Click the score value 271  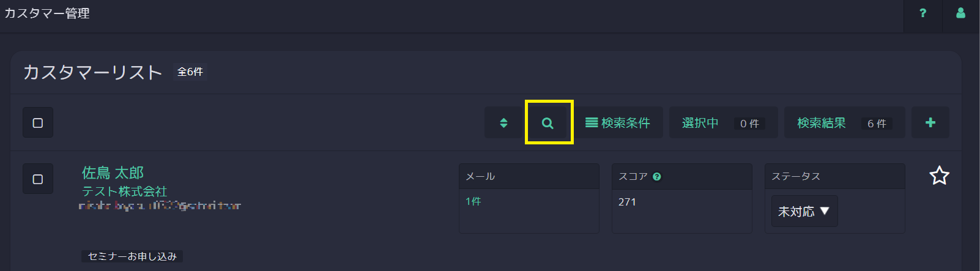click(x=627, y=202)
